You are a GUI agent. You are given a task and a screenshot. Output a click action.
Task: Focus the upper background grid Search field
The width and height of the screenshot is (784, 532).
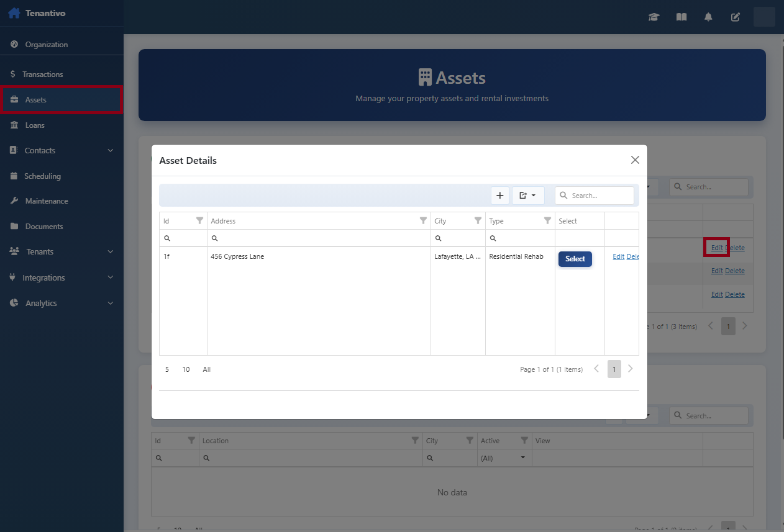pos(709,187)
